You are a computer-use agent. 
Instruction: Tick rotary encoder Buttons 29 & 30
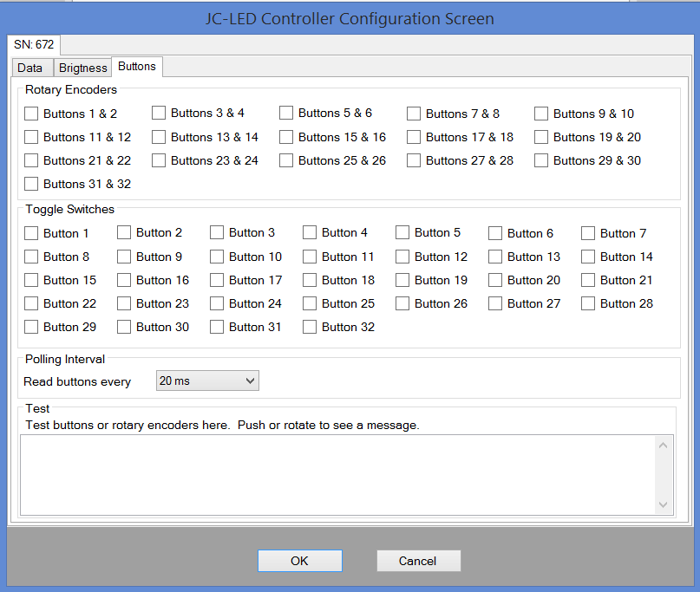click(x=542, y=160)
